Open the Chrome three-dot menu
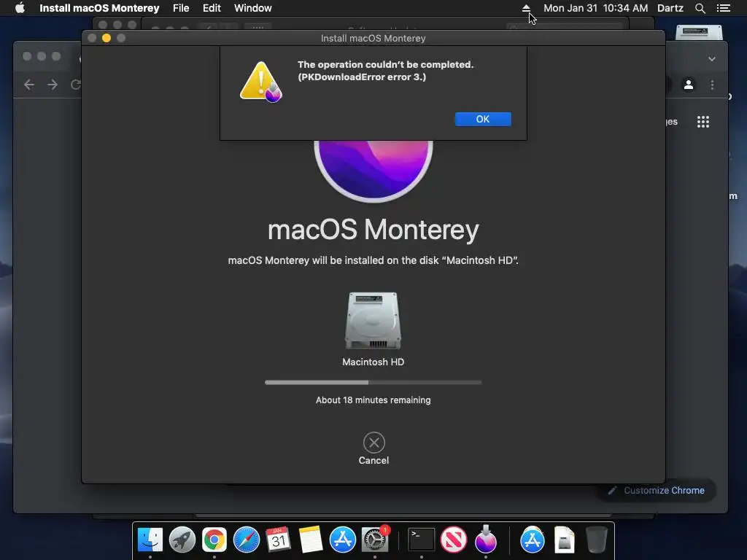 (x=712, y=85)
